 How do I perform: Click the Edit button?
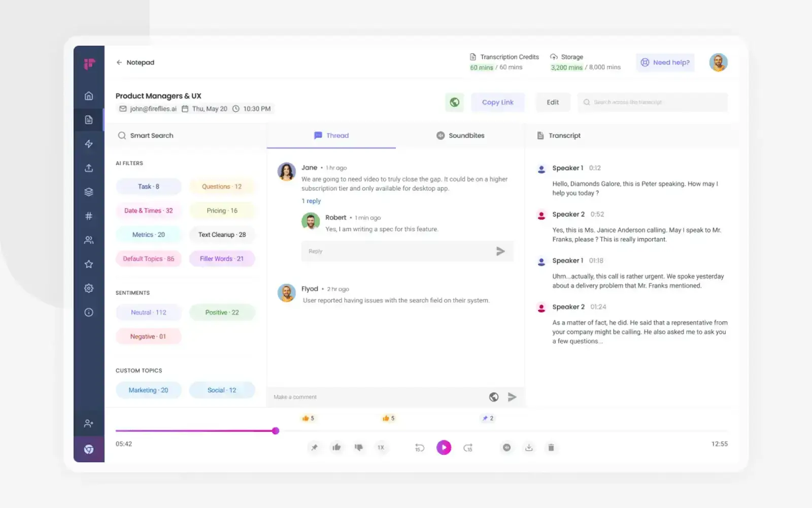[553, 102]
